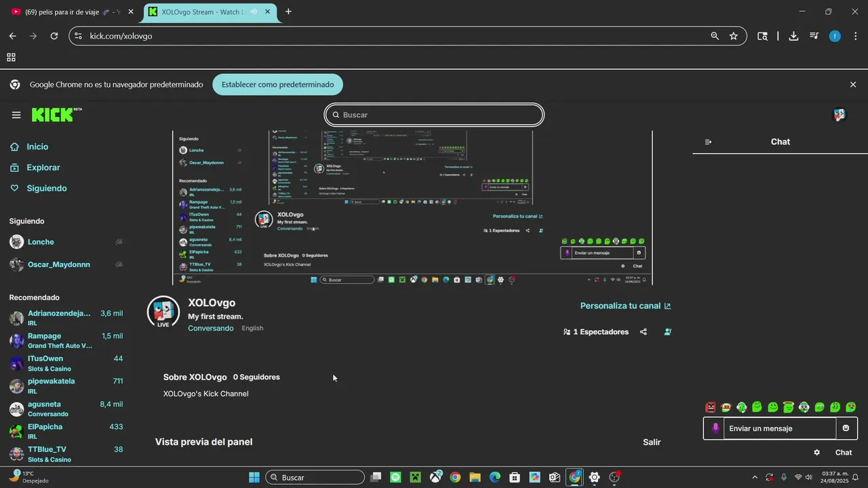
Task: Reload the Kick page
Action: [54, 36]
